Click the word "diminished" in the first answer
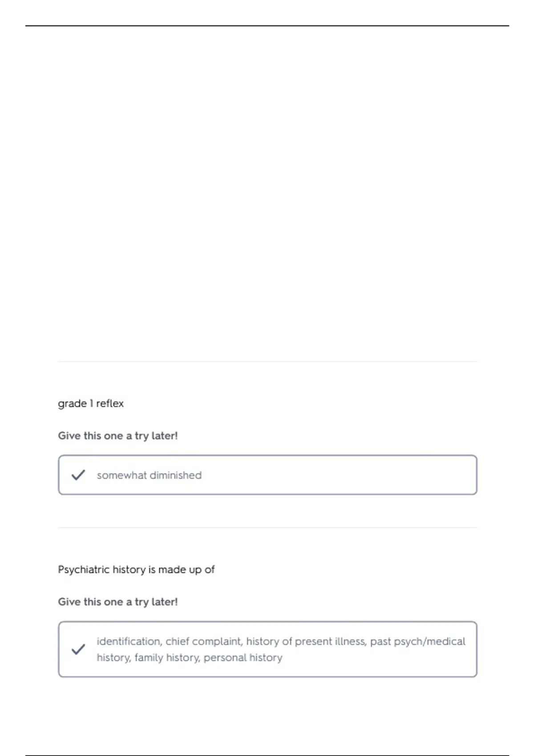Screen dimensions: 534x756 tap(176, 475)
